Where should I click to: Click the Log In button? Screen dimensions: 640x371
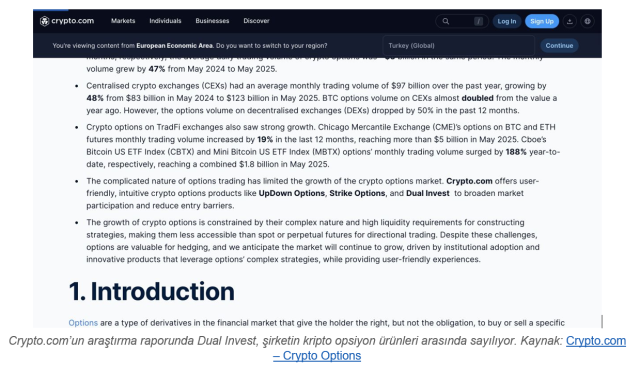(507, 21)
